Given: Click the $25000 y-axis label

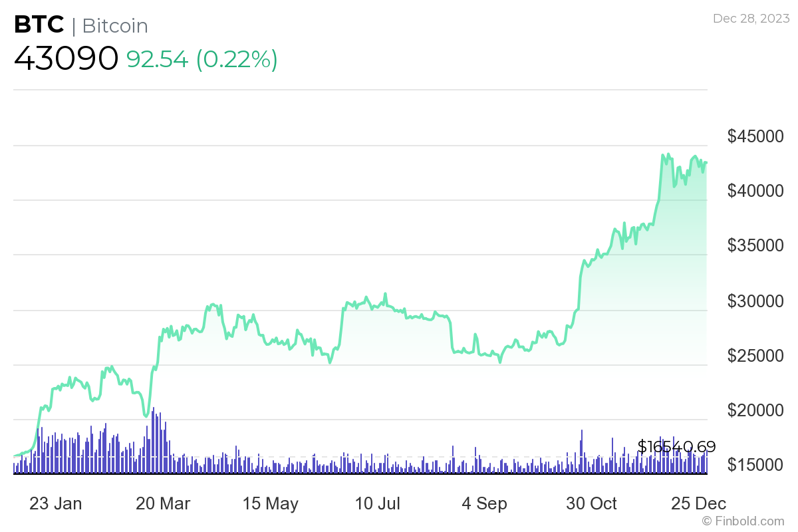Looking at the screenshot, I should (756, 356).
